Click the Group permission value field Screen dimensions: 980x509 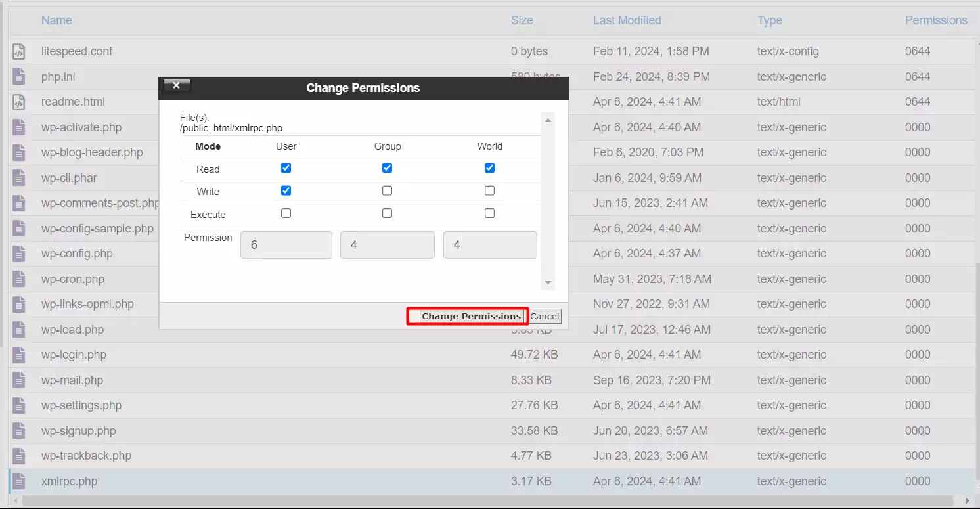388,245
